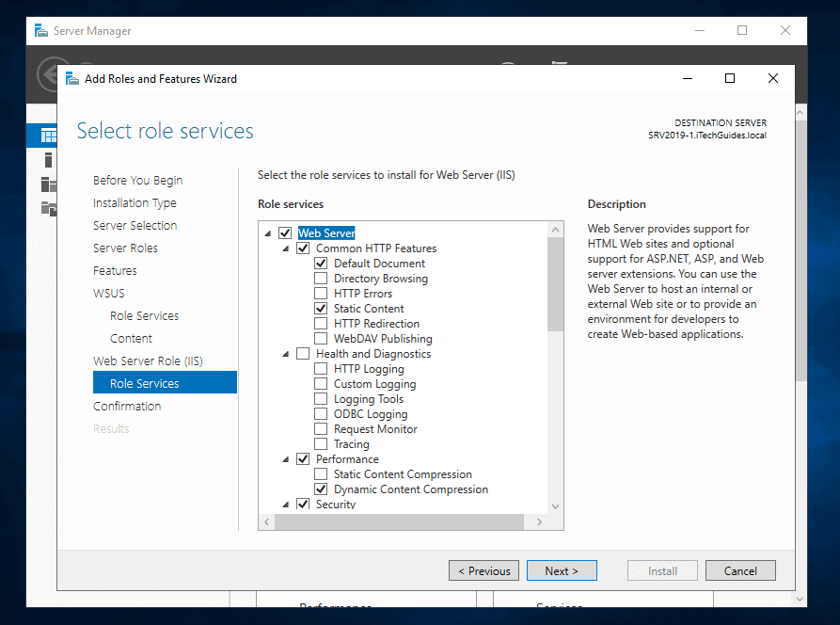Screen dimensions: 840x625
Task: Cancel the wizard
Action: [x=740, y=570]
